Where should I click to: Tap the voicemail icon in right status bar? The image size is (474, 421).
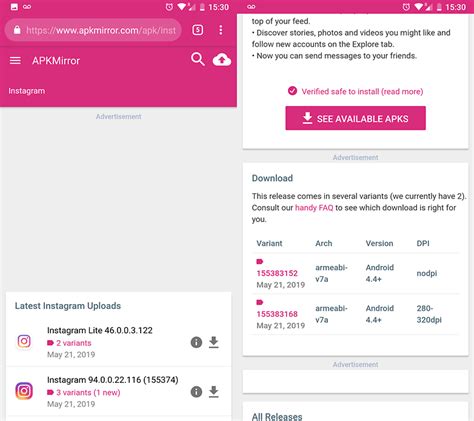click(251, 7)
